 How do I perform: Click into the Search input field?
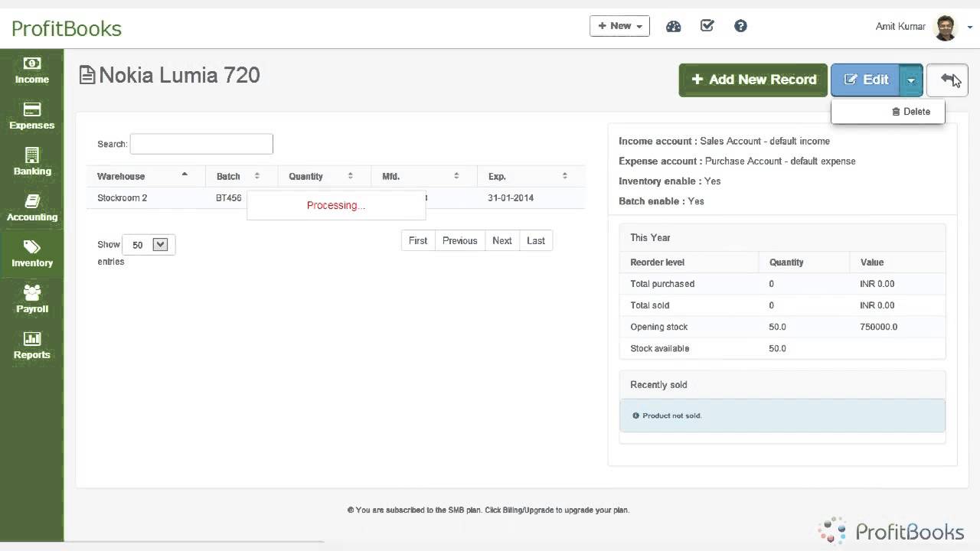pyautogui.click(x=201, y=144)
